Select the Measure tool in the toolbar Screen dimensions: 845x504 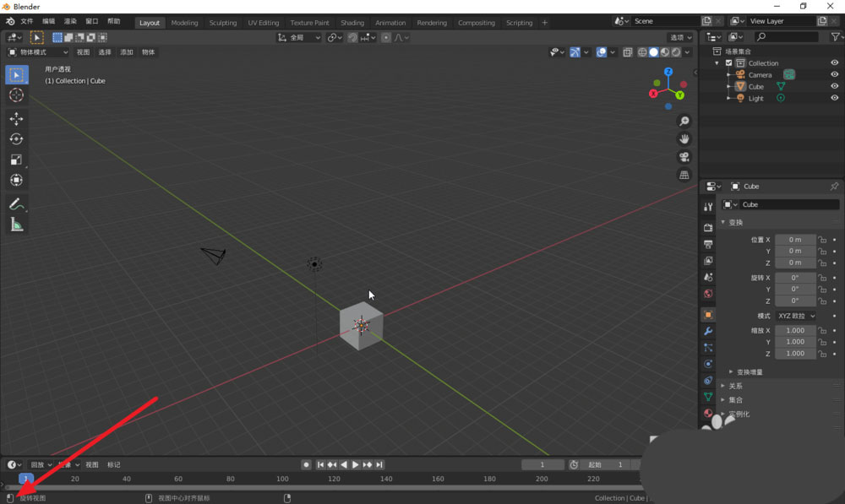point(15,224)
